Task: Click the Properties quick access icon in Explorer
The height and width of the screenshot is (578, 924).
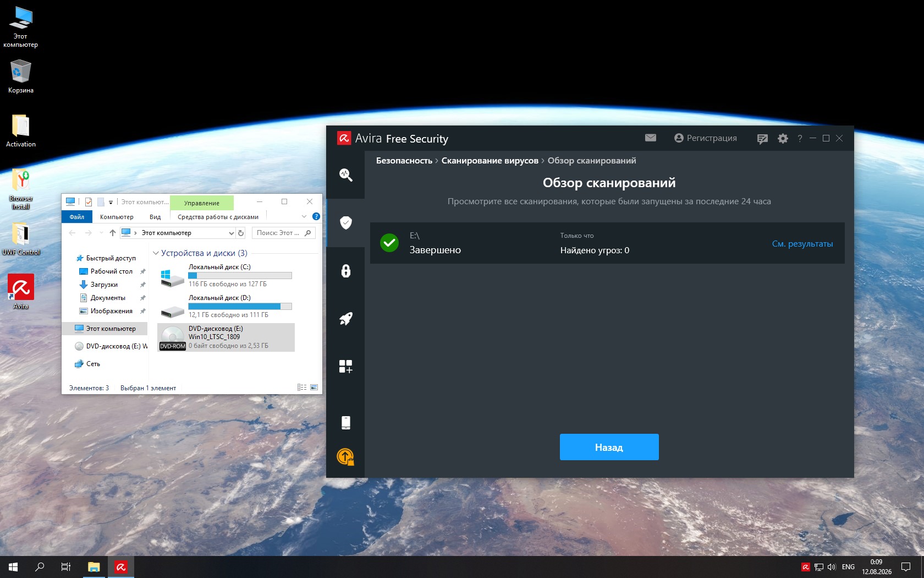Action: [89, 202]
